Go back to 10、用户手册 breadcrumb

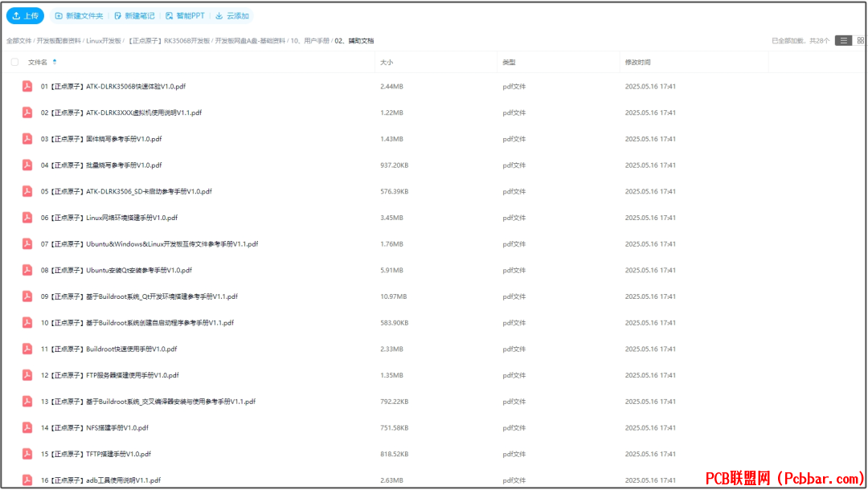310,41
